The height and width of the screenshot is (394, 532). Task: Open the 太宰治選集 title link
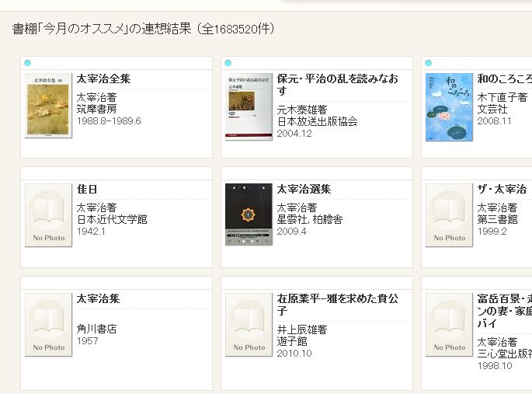[x=304, y=189]
